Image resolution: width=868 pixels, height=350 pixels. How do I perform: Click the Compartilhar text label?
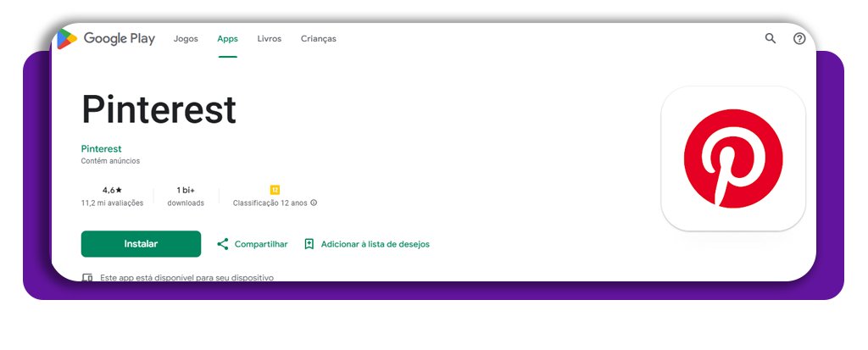pyautogui.click(x=261, y=244)
